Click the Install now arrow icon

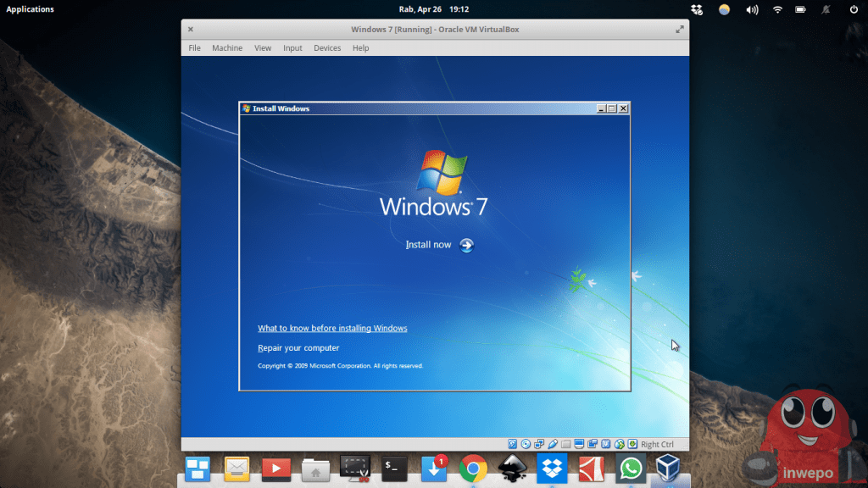tap(466, 245)
